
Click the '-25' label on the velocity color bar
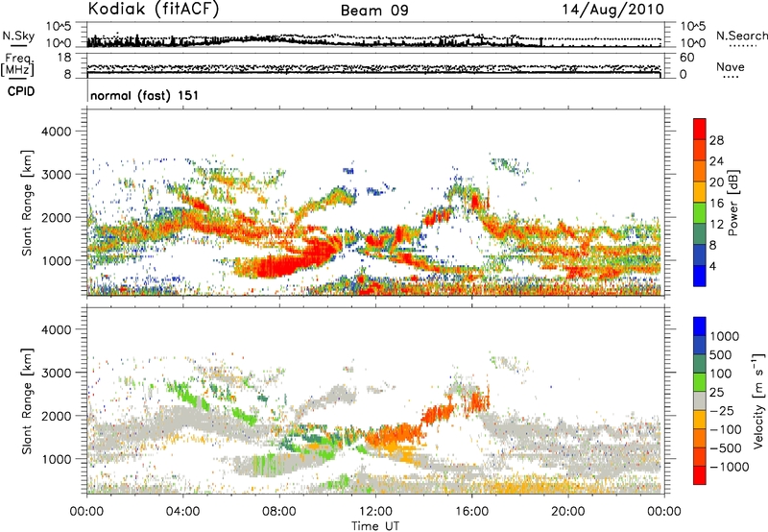click(722, 411)
